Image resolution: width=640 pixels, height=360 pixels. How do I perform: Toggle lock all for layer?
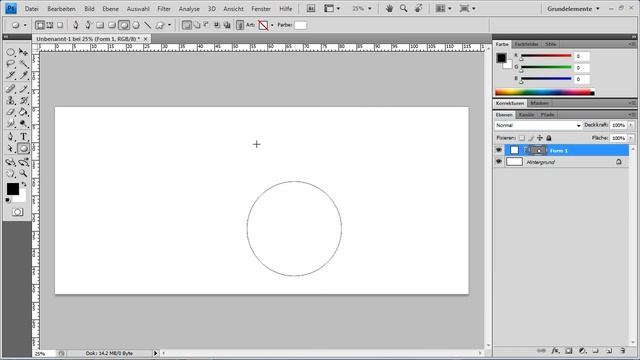tap(549, 138)
